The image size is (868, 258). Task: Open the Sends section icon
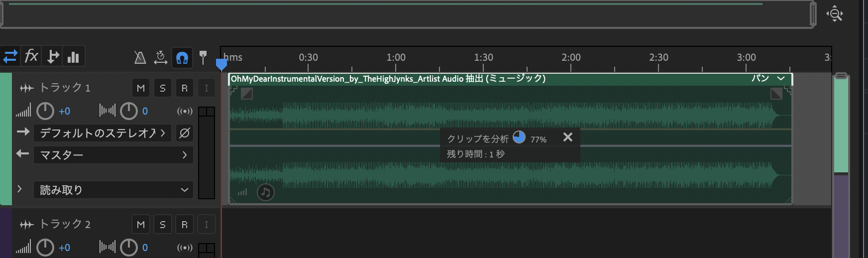tap(53, 56)
